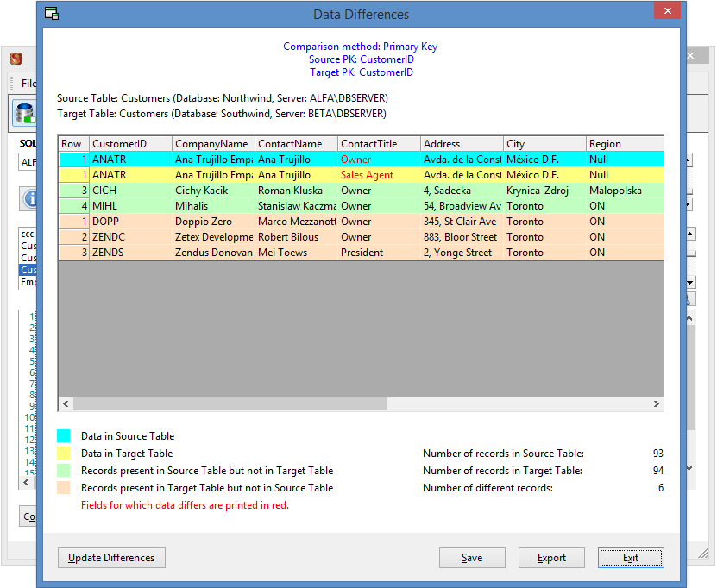Click the Data Differences window icon

point(53,14)
